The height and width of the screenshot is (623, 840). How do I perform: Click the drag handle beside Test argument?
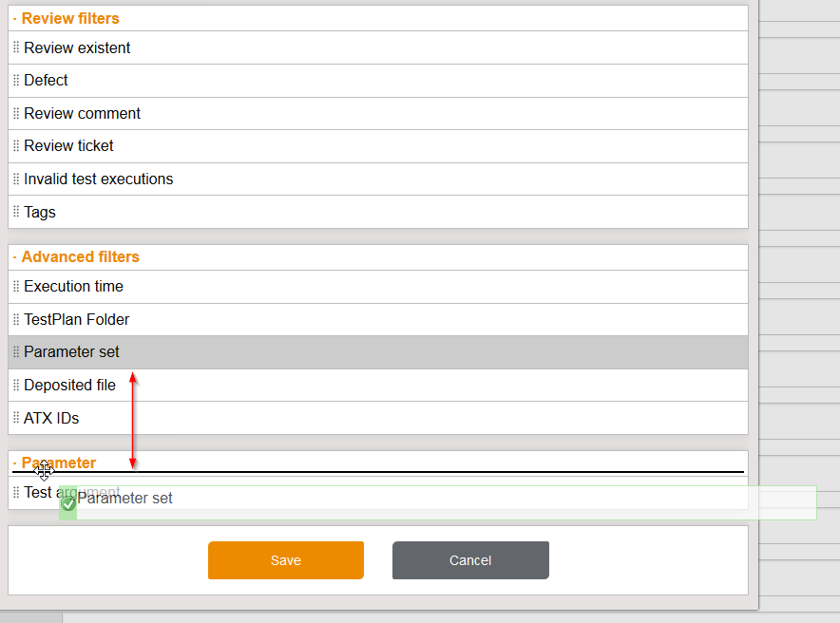tap(15, 492)
